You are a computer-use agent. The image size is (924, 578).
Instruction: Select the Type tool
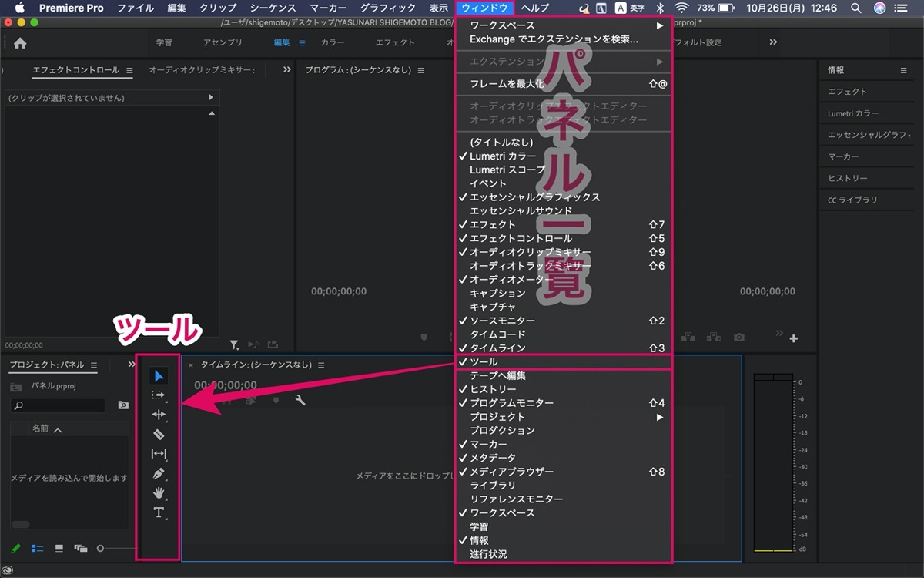(159, 512)
